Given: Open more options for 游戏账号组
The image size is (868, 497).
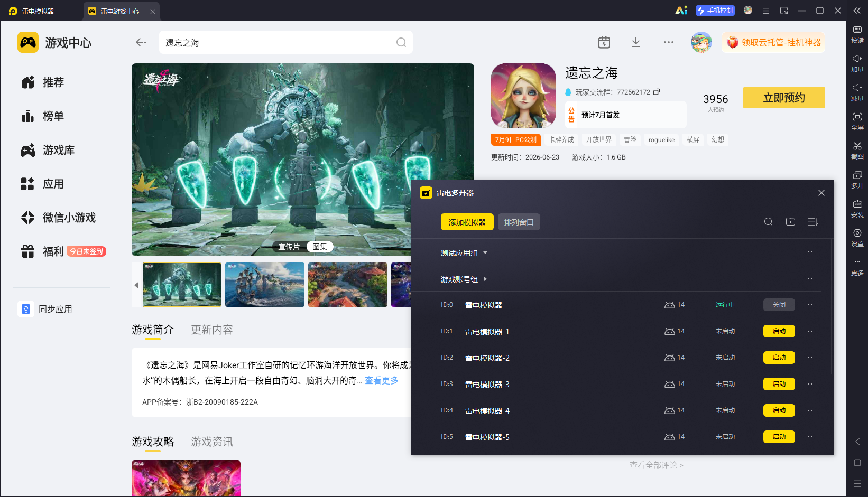Looking at the screenshot, I should coord(810,278).
